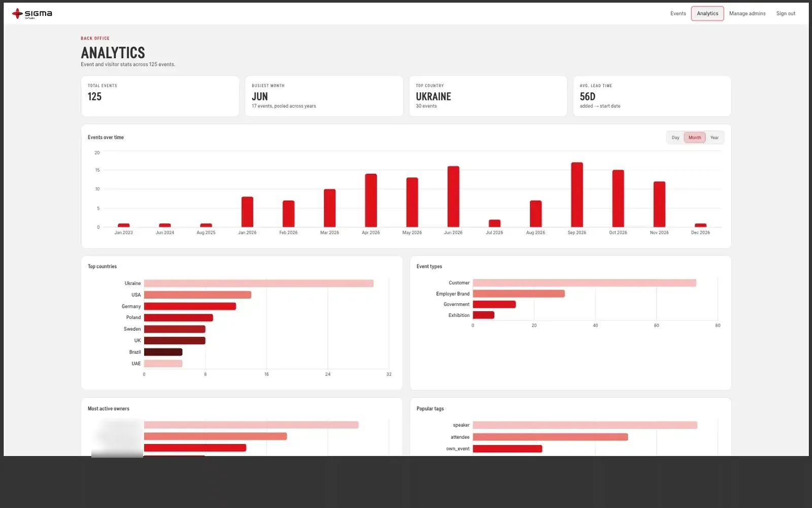
Task: Click the Customer event type bar
Action: coord(585,283)
